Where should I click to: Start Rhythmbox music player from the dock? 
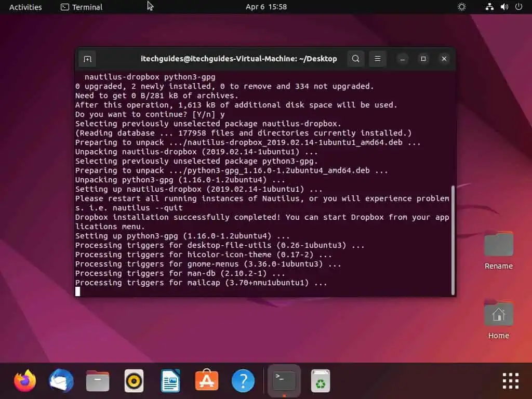pyautogui.click(x=134, y=380)
